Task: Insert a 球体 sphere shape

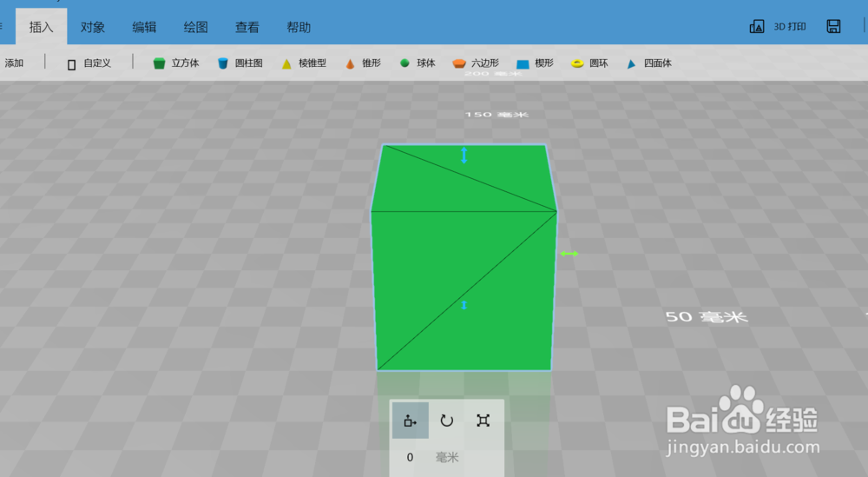Action: pyautogui.click(x=418, y=63)
